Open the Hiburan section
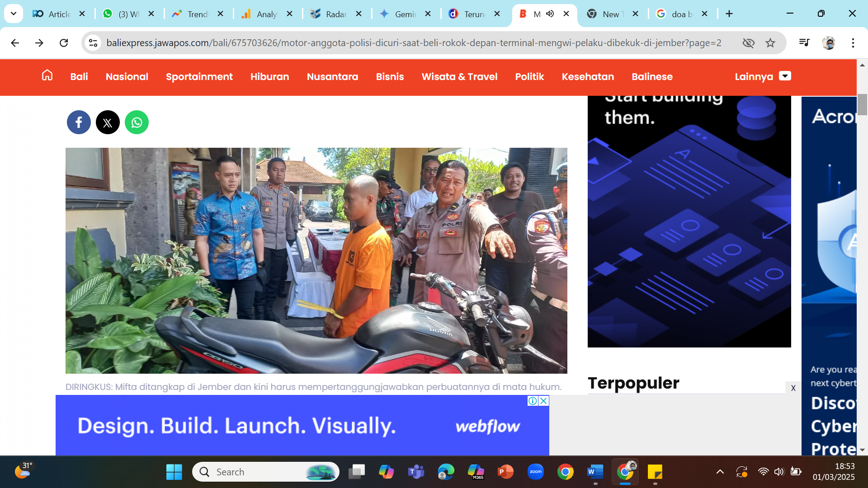 270,77
